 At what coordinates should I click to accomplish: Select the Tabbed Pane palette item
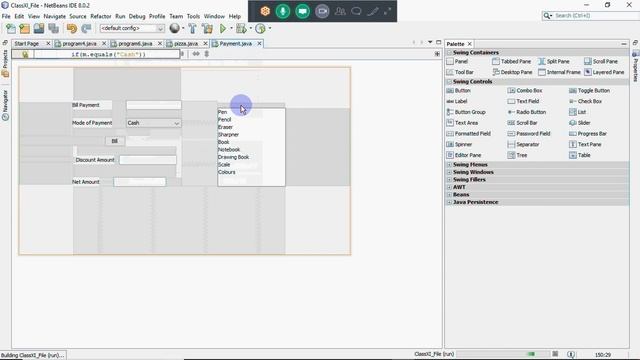(511, 61)
